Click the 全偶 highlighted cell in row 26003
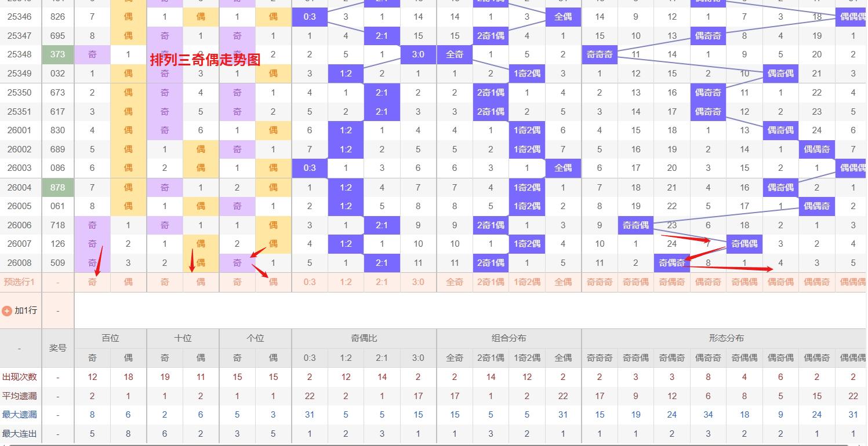The image size is (868, 446). (563, 168)
